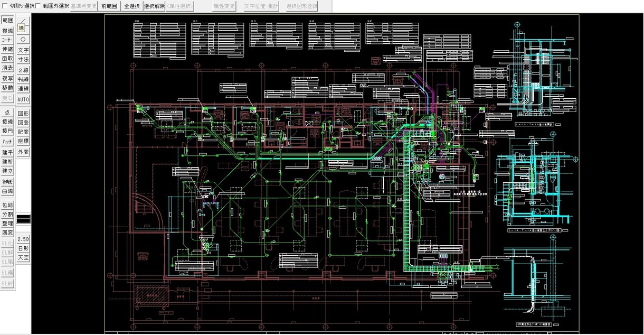Image resolution: width=644 pixels, height=335 pixels.
Task: Click the 前範囲 button
Action: pos(109,6)
